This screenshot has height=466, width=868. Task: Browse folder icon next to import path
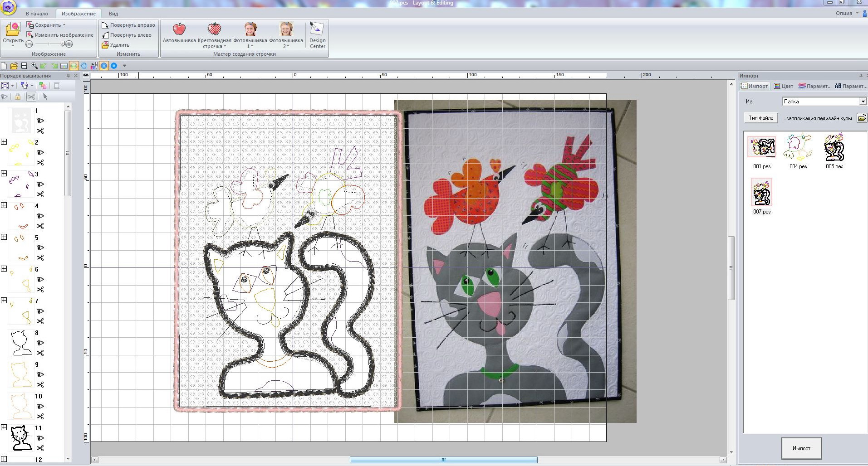tap(861, 118)
